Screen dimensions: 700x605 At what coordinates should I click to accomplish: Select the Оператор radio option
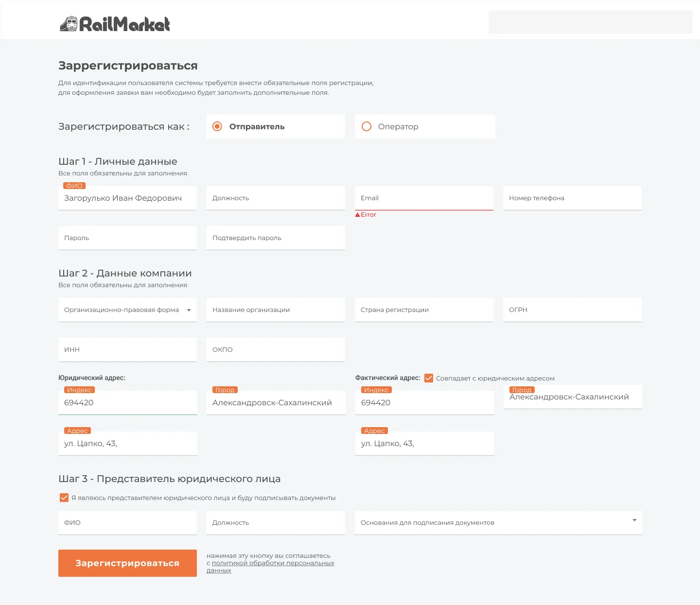click(367, 126)
